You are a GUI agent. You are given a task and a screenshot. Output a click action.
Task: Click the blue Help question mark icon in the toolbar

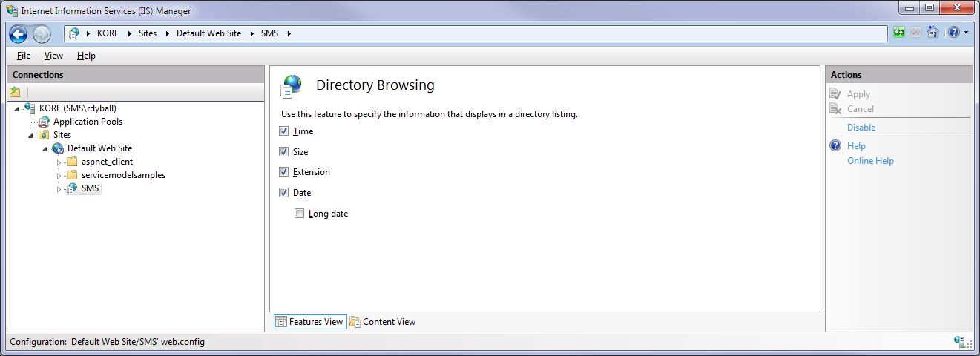953,33
